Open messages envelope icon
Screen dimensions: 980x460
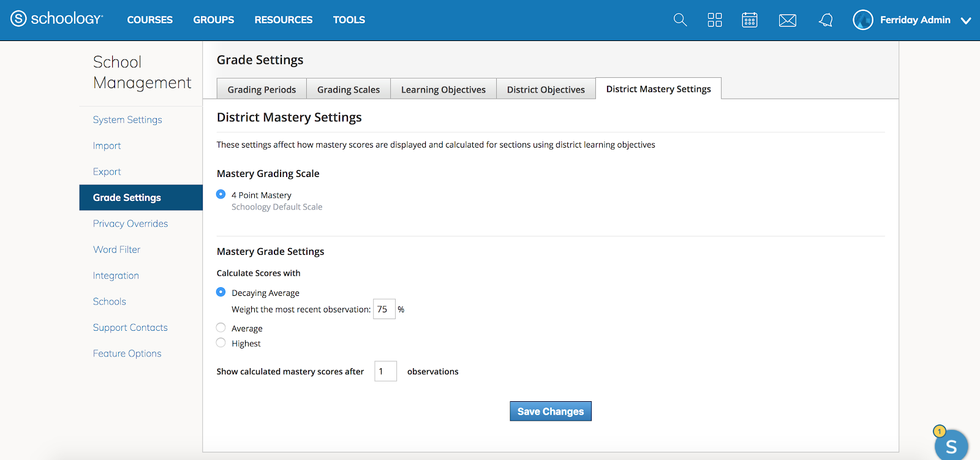787,20
